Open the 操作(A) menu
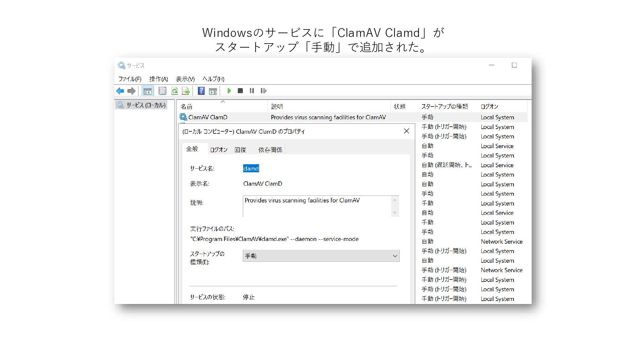Viewport: 644px width, 362px height. pyautogui.click(x=158, y=79)
